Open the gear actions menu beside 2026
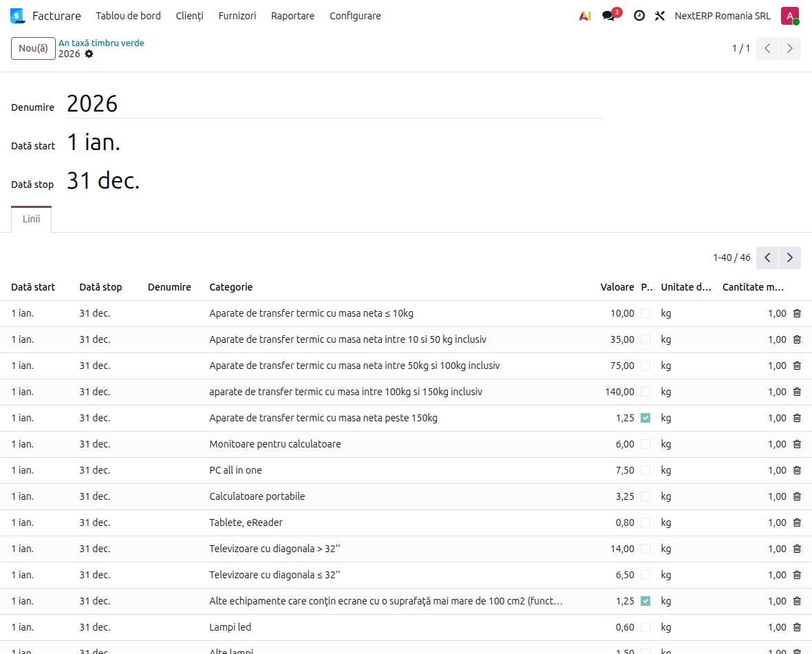This screenshot has height=654, width=812. (x=89, y=54)
